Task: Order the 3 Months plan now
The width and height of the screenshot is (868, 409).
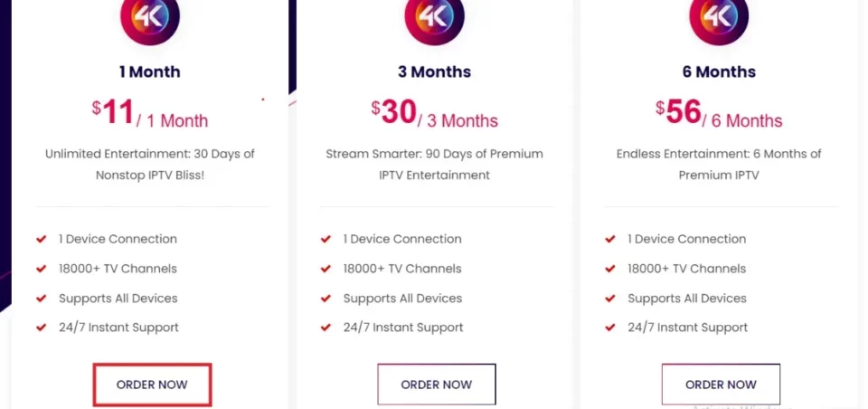Action: click(x=437, y=385)
